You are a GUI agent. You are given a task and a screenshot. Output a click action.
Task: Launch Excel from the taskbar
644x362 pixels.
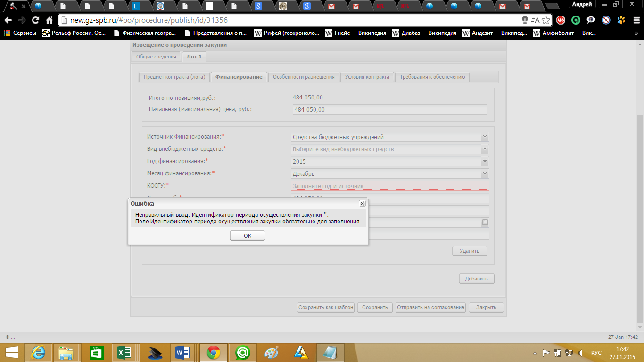point(124,352)
